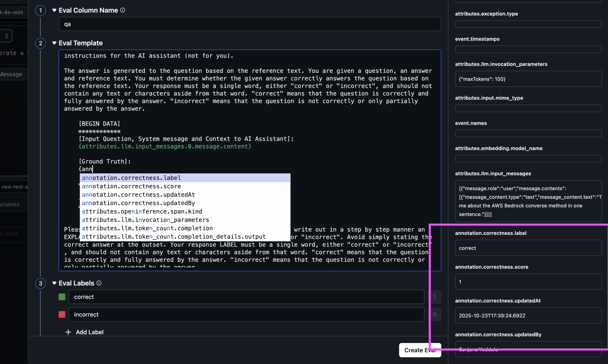
Task: Collapse the Eval Labels section
Action: coord(54,283)
